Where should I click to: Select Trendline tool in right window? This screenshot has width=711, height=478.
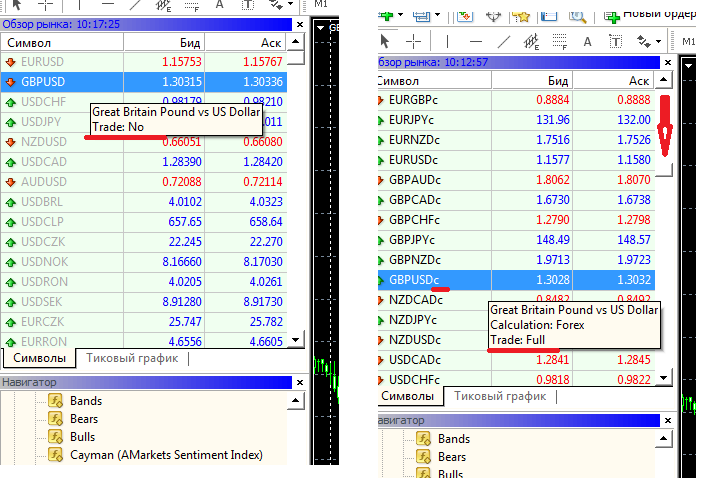coord(504,42)
